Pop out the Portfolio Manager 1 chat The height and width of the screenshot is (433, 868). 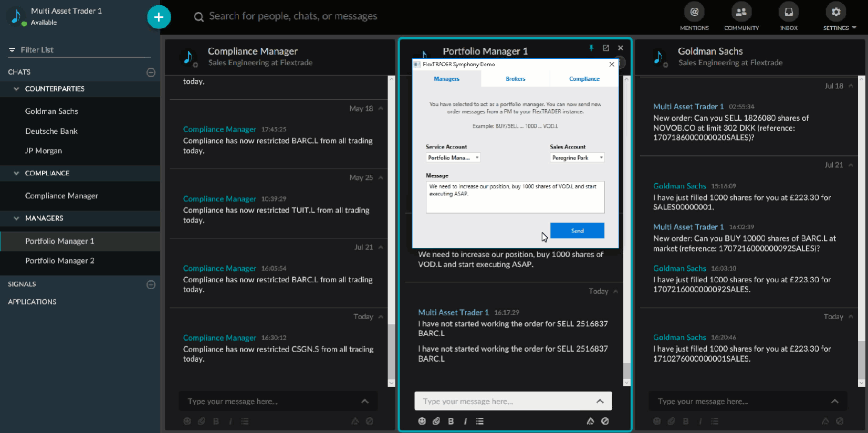606,48
